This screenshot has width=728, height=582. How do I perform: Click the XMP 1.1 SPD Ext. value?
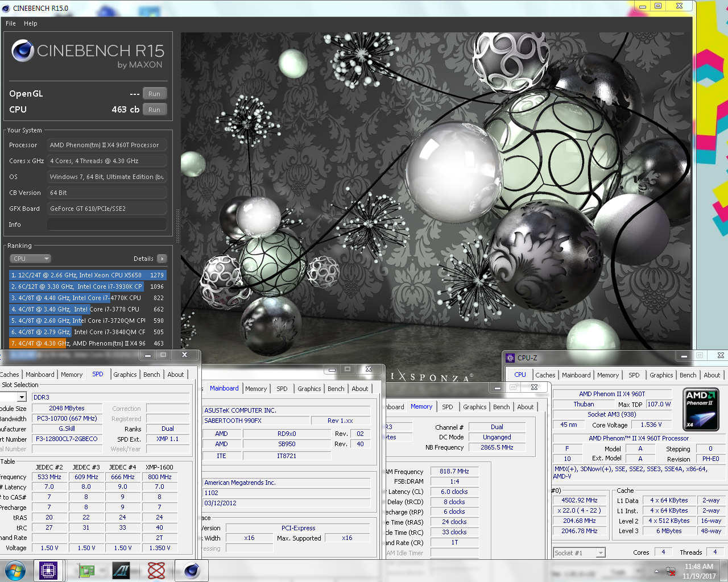click(x=168, y=439)
